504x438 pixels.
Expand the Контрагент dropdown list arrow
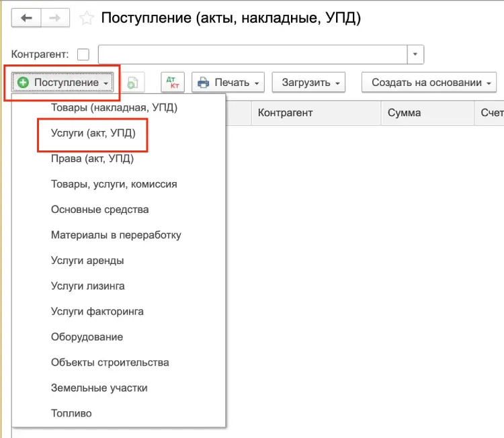point(416,54)
